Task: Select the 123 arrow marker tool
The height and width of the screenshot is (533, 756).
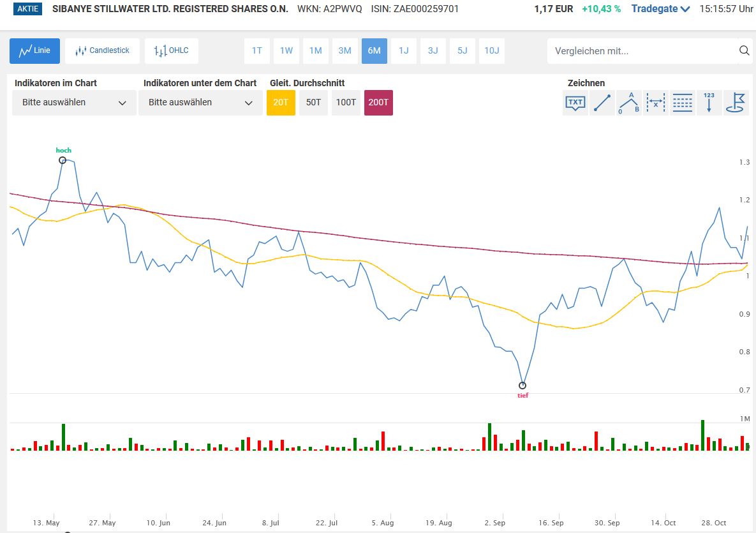Action: [709, 103]
